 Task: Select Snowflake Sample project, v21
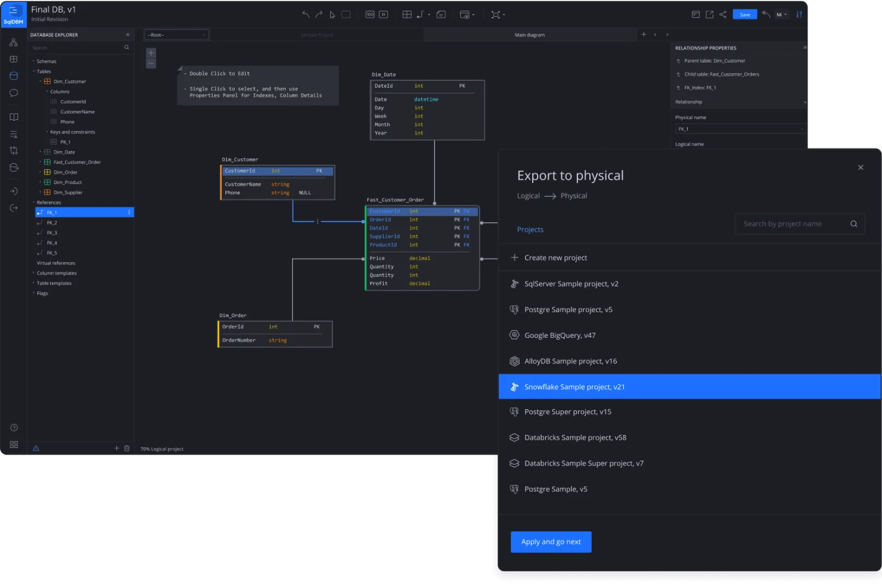pos(690,387)
